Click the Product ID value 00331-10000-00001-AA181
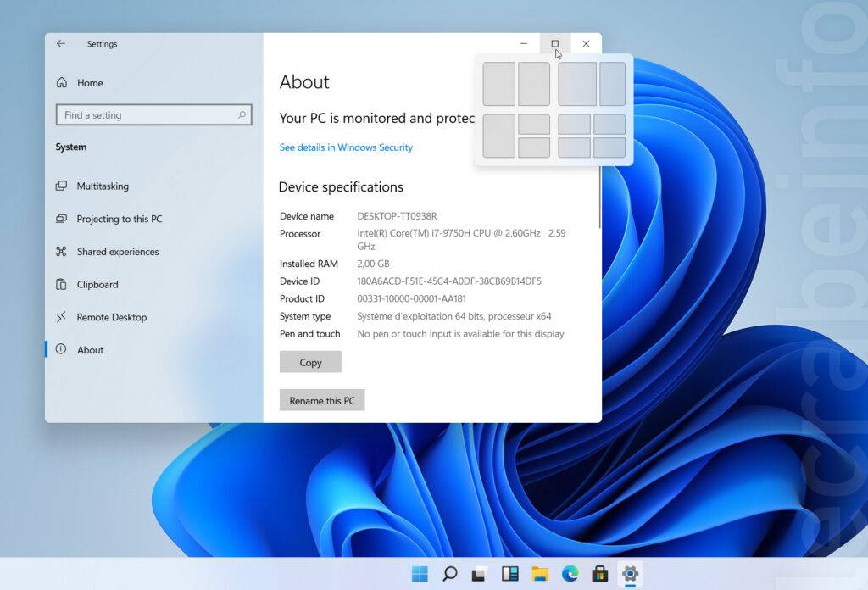The image size is (868, 590). pos(411,299)
